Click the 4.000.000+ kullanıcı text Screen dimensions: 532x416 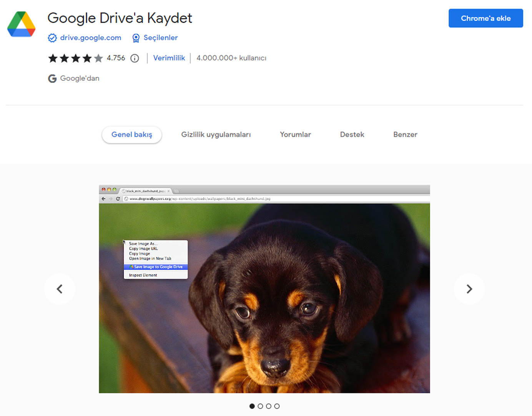pyautogui.click(x=231, y=58)
